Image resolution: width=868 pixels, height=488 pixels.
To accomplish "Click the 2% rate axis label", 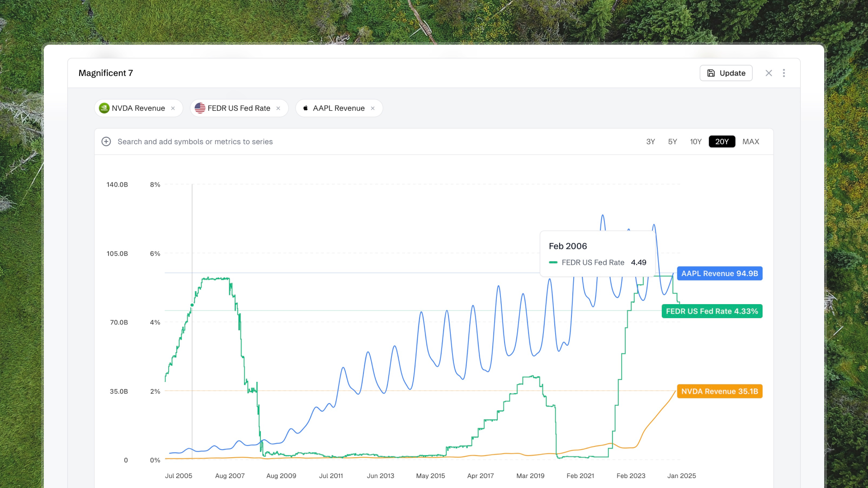I will pos(155,392).
